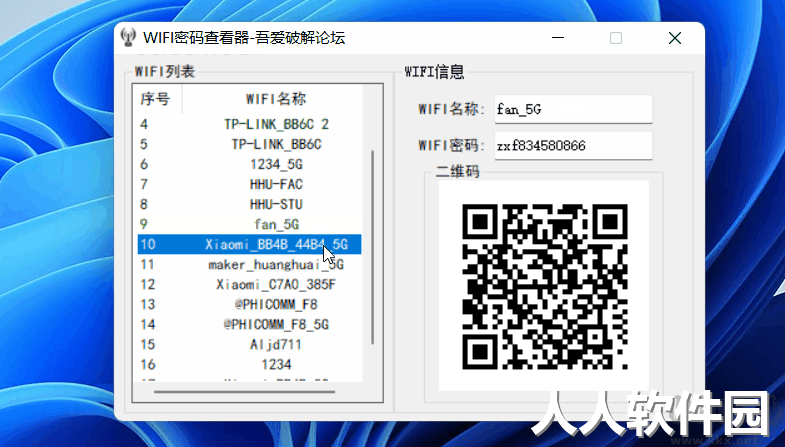Select the Aljd711 network row

tap(249, 344)
